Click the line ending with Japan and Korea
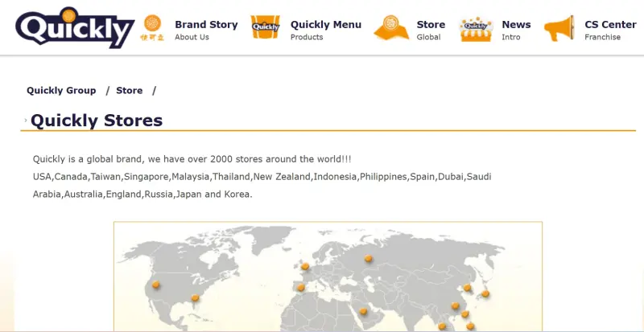The image size is (644, 332). pyautogui.click(x=142, y=194)
